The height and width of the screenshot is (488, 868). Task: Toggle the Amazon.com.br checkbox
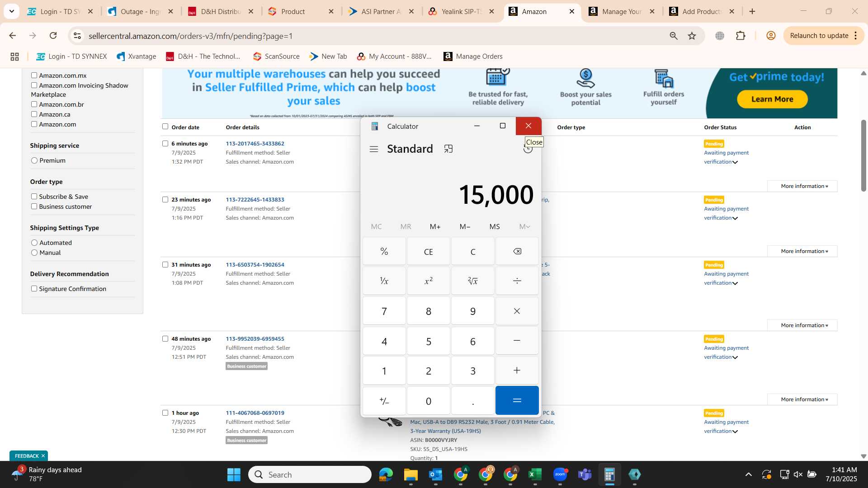pyautogui.click(x=34, y=104)
